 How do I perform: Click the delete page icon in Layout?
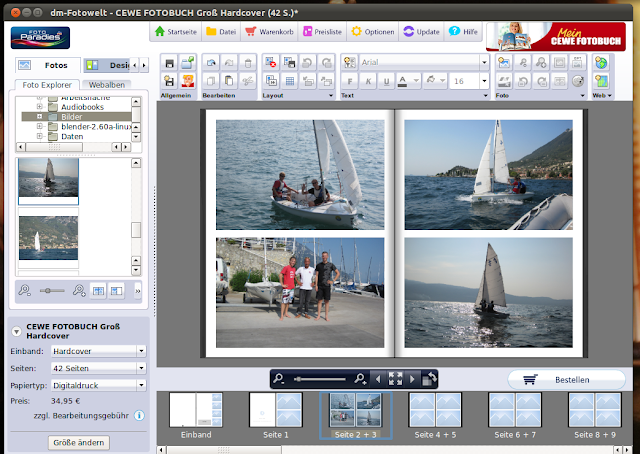(271, 63)
